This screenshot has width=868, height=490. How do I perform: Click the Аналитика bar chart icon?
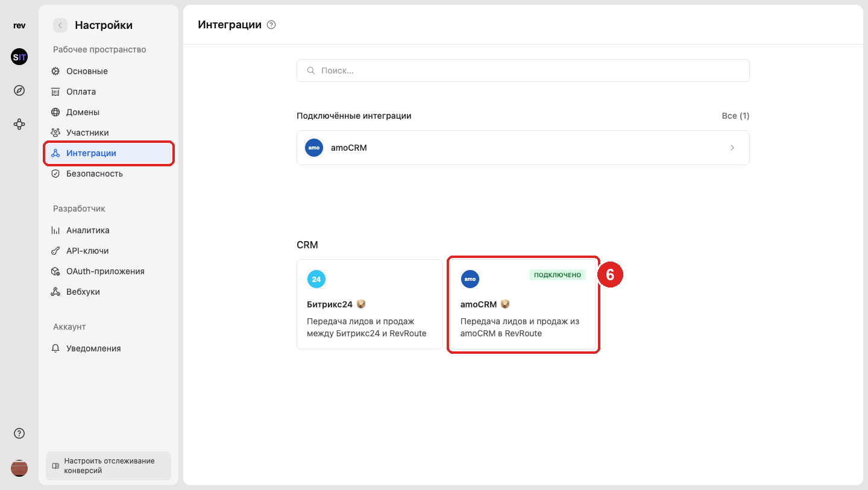(55, 230)
